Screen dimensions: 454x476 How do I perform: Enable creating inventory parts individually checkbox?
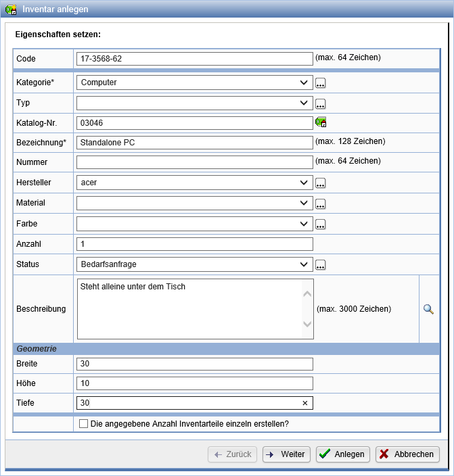pyautogui.click(x=84, y=424)
